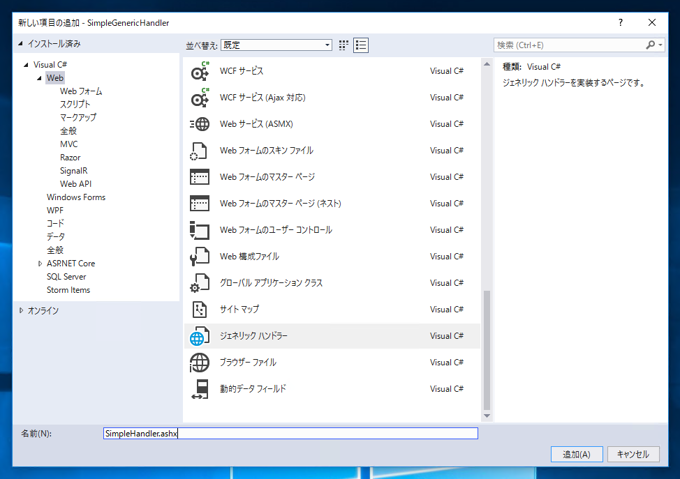This screenshot has height=479, width=680.
Task: Select コード category in the tree
Action: coord(55,224)
